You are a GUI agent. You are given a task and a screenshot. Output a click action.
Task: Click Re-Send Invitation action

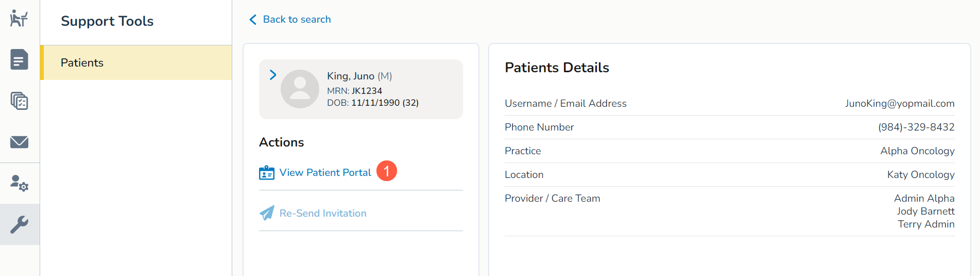323,213
